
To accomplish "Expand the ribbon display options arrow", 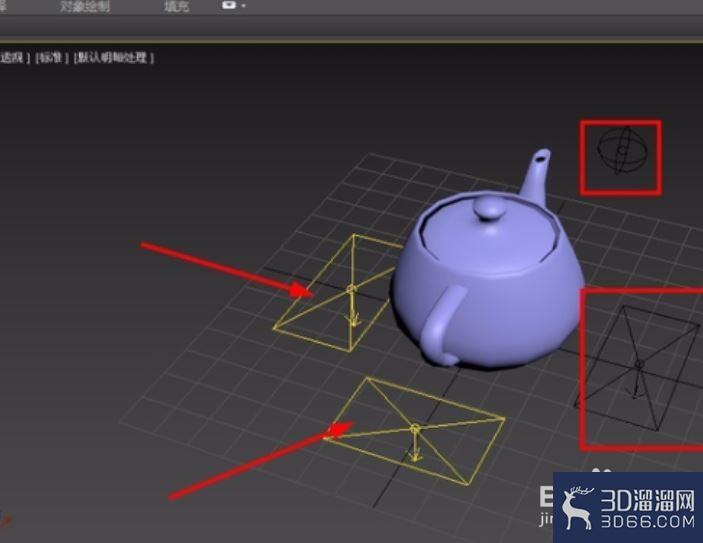I will [x=243, y=6].
